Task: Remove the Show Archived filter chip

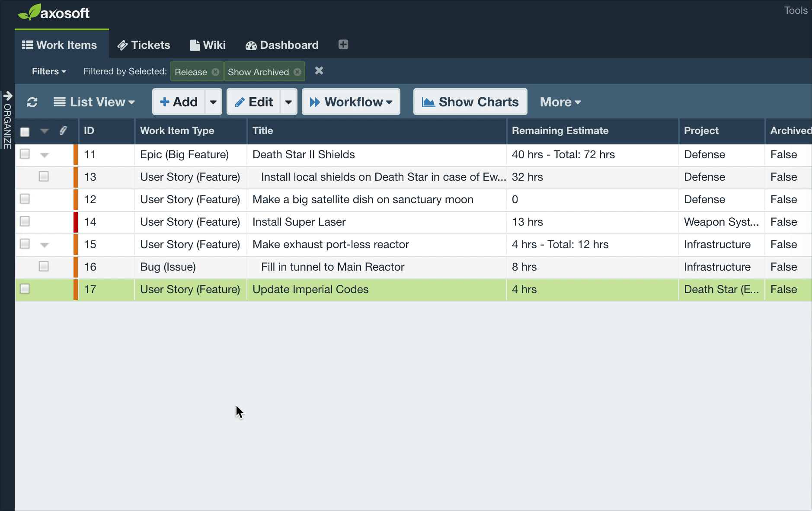Action: tap(297, 72)
